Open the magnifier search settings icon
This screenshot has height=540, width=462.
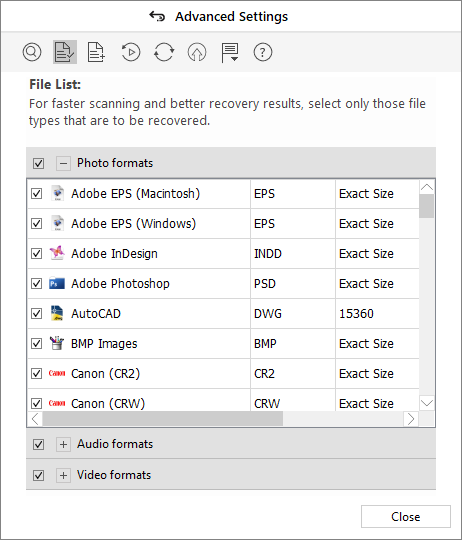pos(32,52)
